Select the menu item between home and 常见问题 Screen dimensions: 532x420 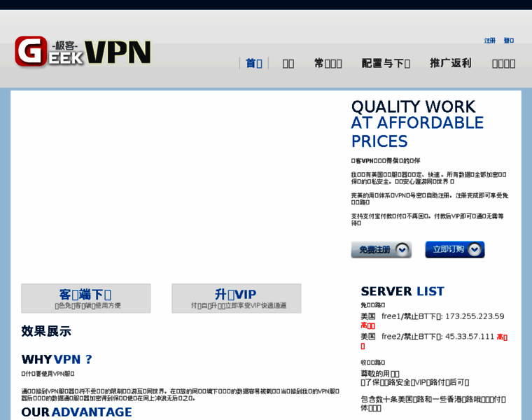point(288,63)
